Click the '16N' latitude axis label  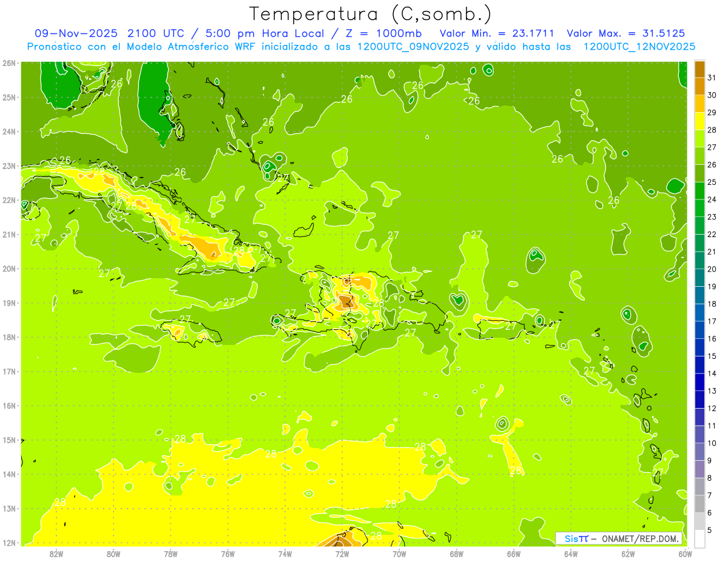coord(9,406)
